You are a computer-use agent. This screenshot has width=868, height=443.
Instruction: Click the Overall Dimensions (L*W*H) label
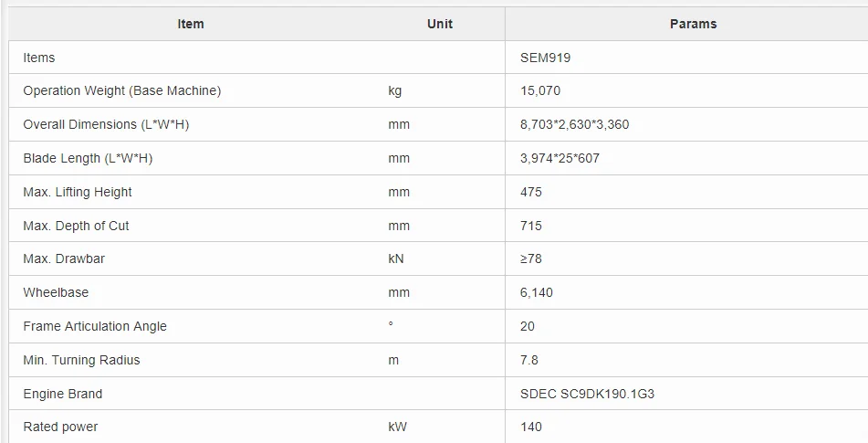[x=106, y=124]
